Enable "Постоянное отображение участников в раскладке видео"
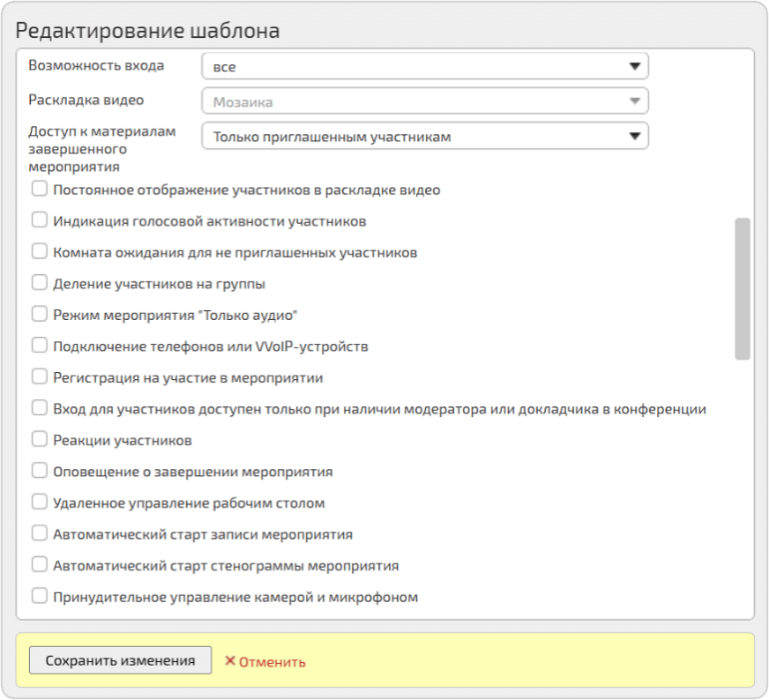The width and height of the screenshot is (769, 700). pos(39,189)
